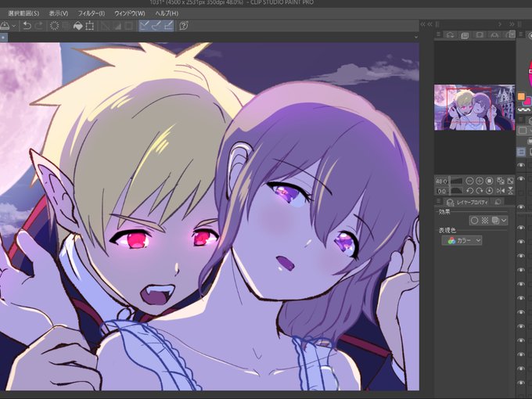This screenshot has height=399, width=532.
Task: Rotate canvas right in Navigator
Action: click(480, 191)
